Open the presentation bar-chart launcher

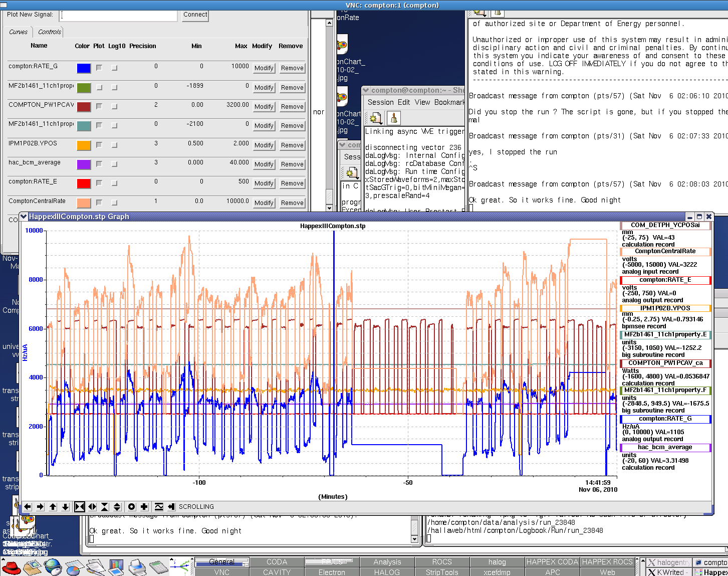click(x=116, y=567)
